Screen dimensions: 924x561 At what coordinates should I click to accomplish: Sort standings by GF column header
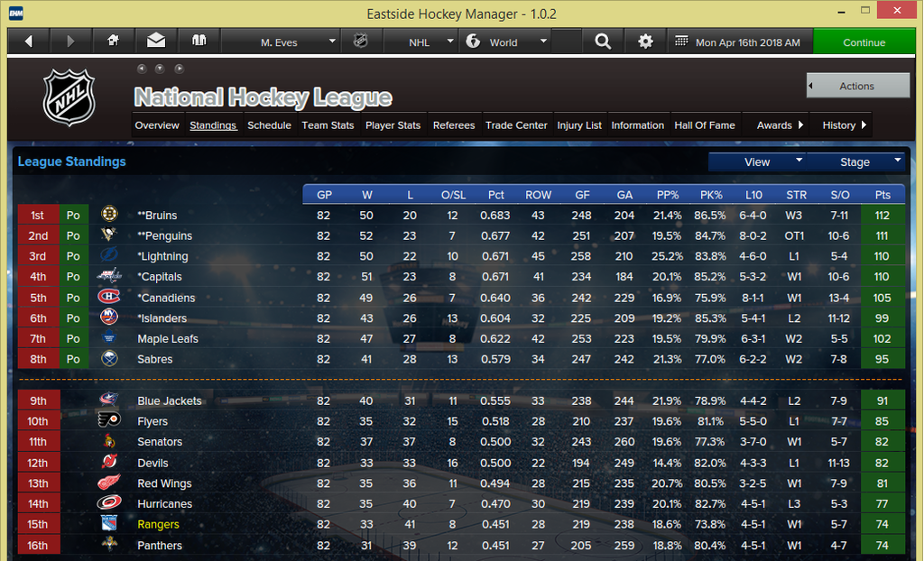point(582,195)
